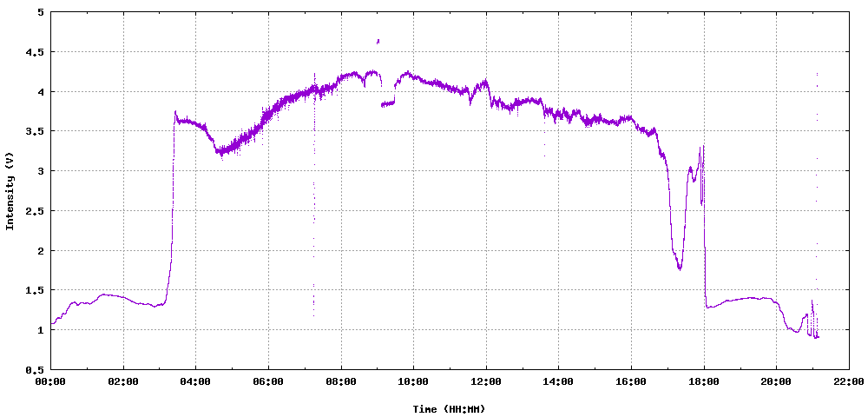Click the Time (HH:MM) axis title
The height and width of the screenshot is (417, 868).
coord(449,409)
